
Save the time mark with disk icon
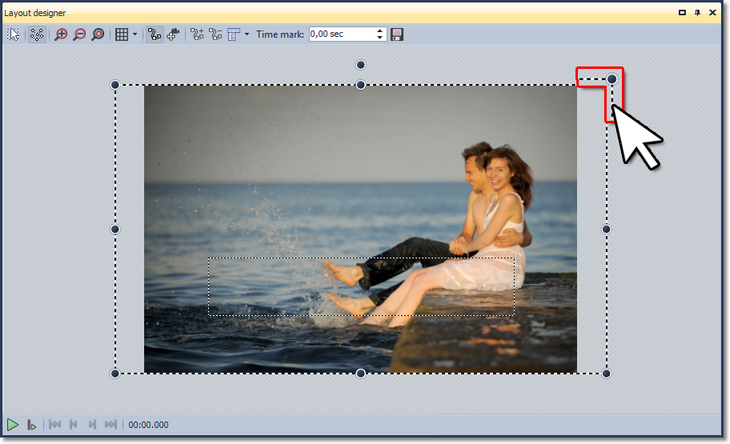(397, 34)
